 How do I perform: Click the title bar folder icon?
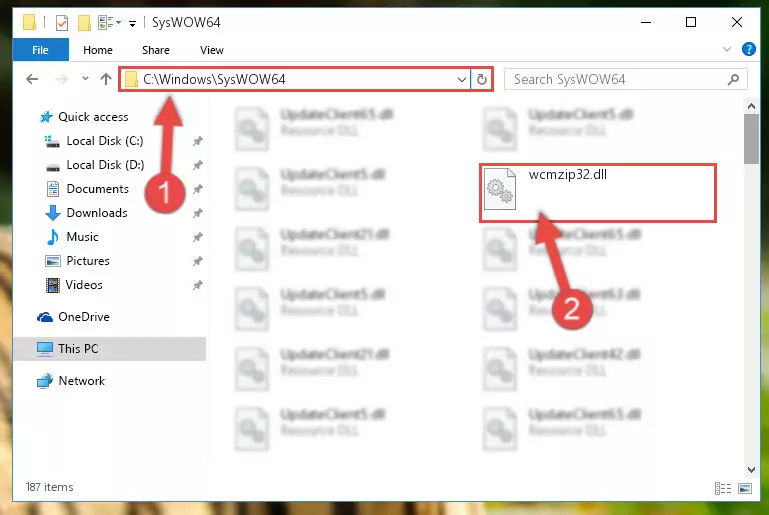[29, 23]
